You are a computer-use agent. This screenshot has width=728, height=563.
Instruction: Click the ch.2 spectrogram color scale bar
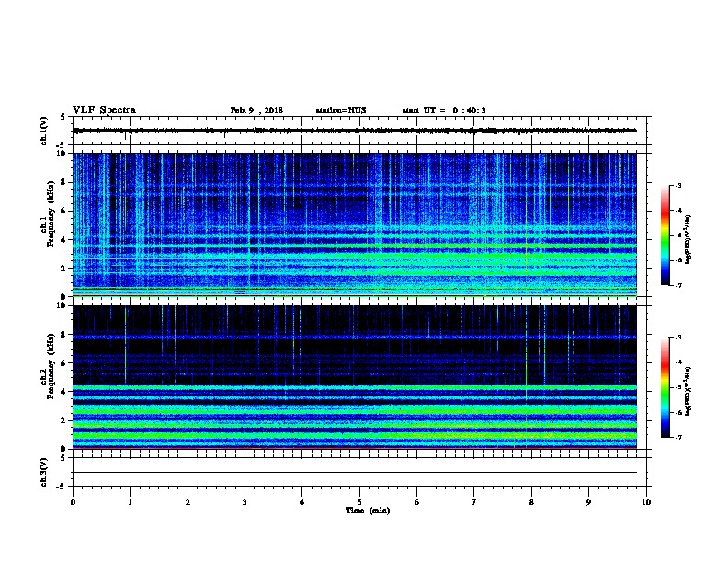click(x=665, y=387)
